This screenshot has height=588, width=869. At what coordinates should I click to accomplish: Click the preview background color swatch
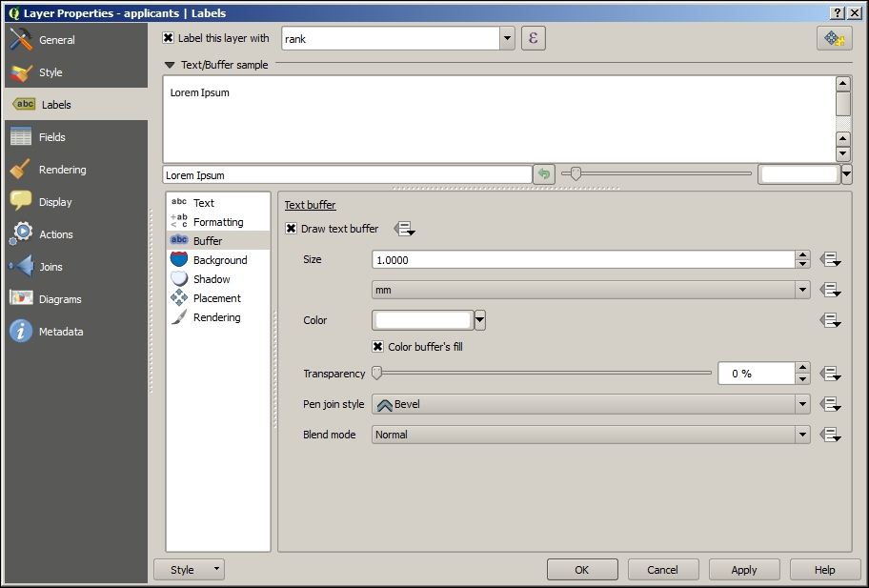coord(799,174)
